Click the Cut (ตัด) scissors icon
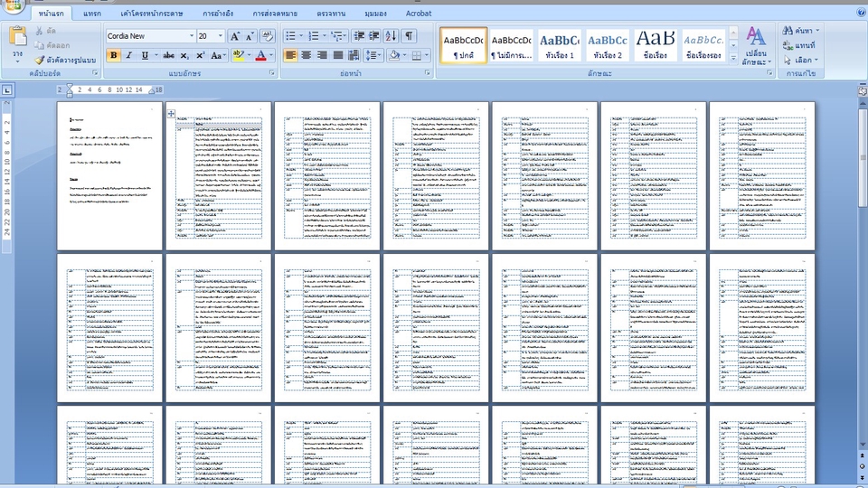The image size is (868, 488). pos(39,31)
